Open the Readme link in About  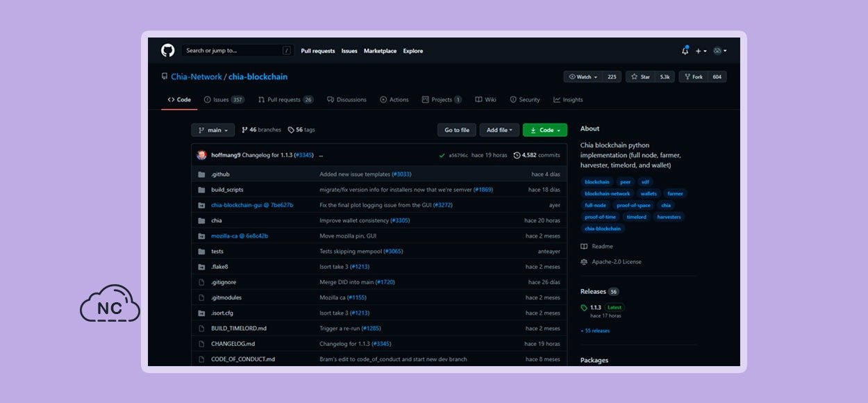[596, 247]
